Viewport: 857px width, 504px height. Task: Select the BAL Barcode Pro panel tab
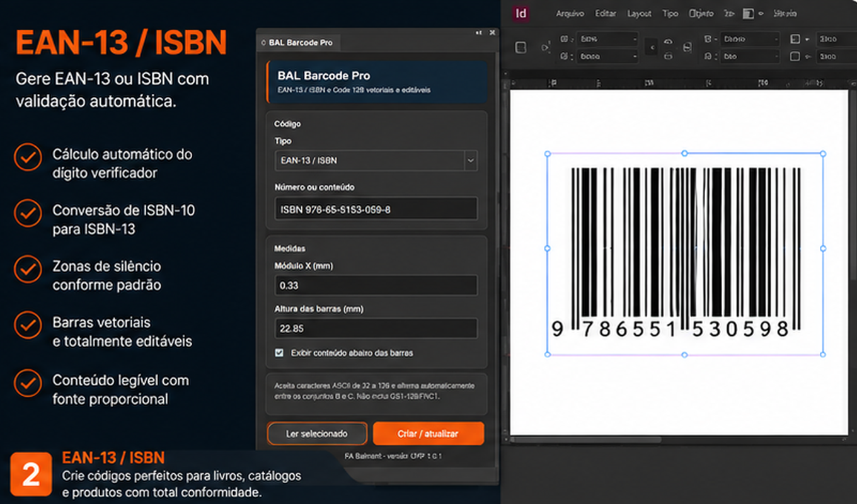point(297,43)
